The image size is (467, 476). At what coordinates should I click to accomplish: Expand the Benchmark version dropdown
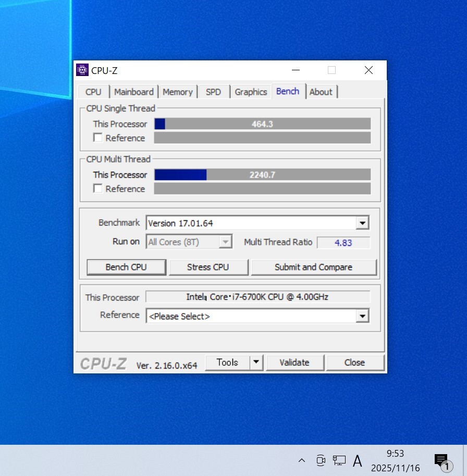tap(362, 223)
